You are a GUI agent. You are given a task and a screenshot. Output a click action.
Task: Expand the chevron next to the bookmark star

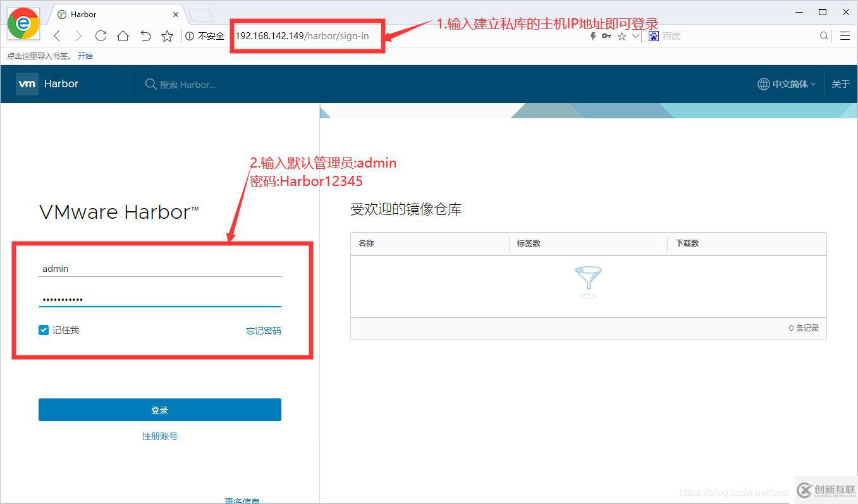[635, 36]
